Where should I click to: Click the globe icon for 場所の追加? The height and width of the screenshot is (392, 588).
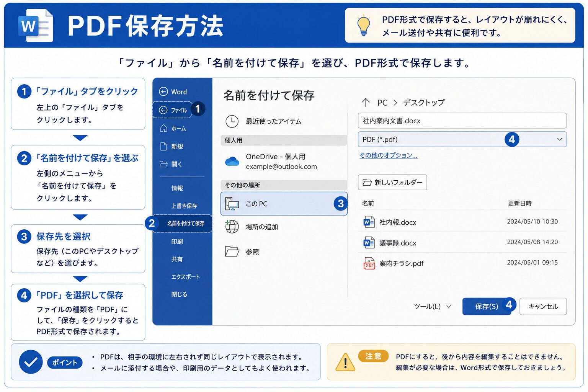[x=232, y=226]
